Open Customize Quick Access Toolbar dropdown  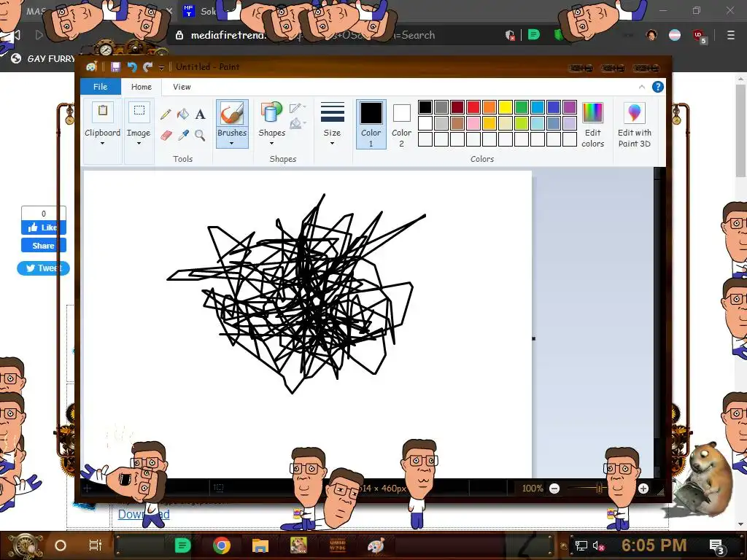161,68
